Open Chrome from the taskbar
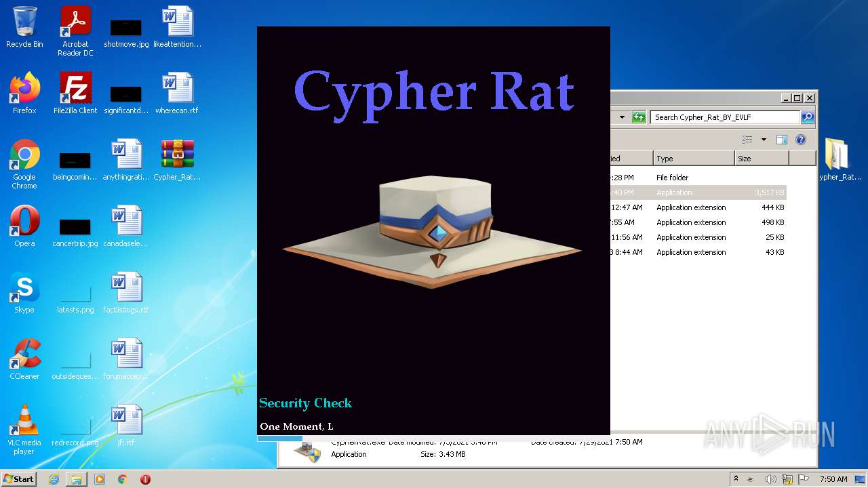The image size is (868, 488). click(123, 479)
